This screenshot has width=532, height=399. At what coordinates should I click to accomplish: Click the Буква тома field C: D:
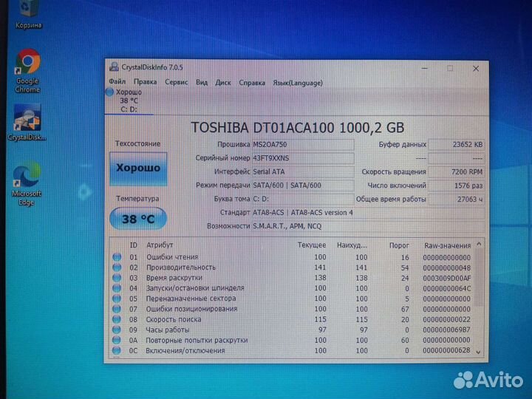[x=303, y=199]
